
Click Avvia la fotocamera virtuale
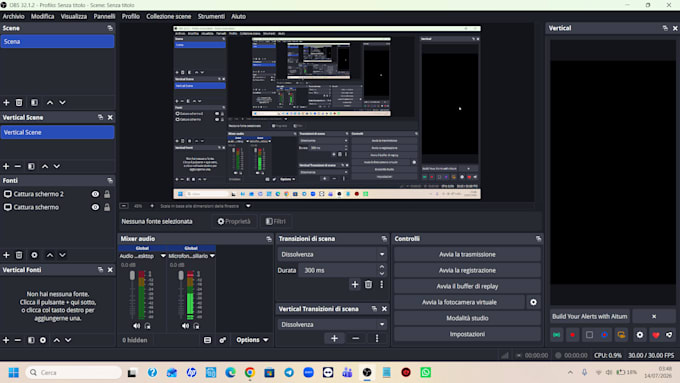coord(459,302)
